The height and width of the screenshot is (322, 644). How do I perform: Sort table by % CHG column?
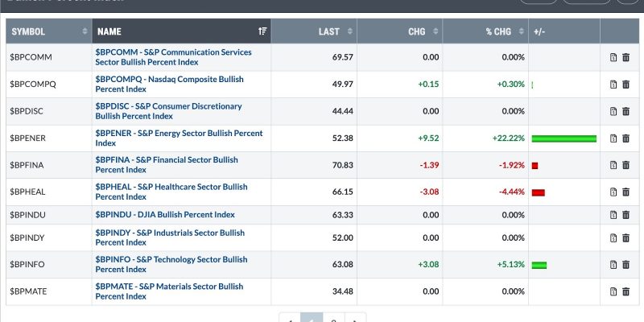(486, 31)
